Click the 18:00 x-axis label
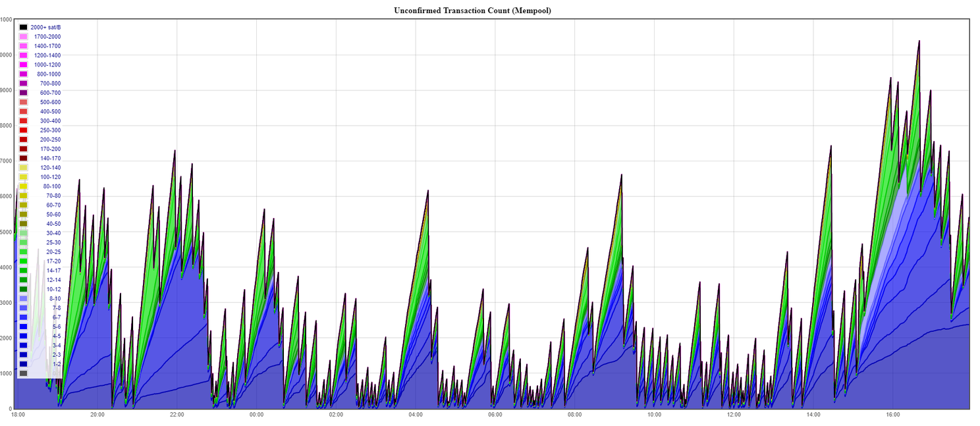 point(18,415)
